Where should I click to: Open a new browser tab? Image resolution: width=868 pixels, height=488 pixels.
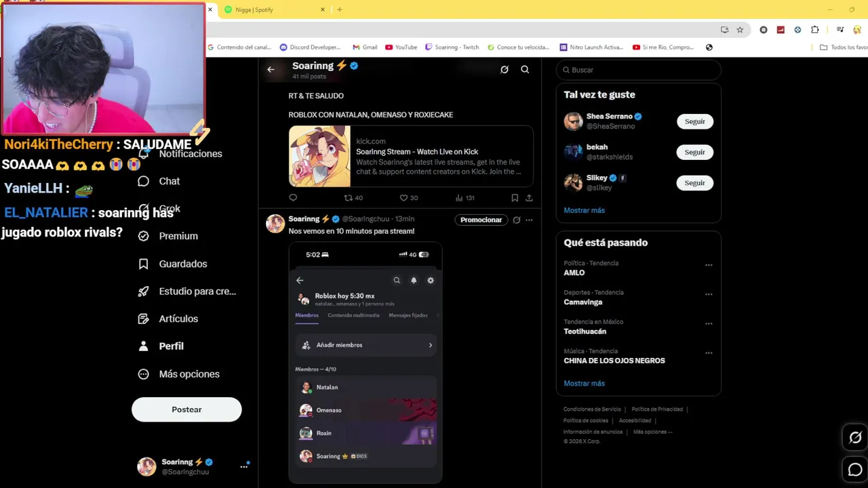(340, 9)
